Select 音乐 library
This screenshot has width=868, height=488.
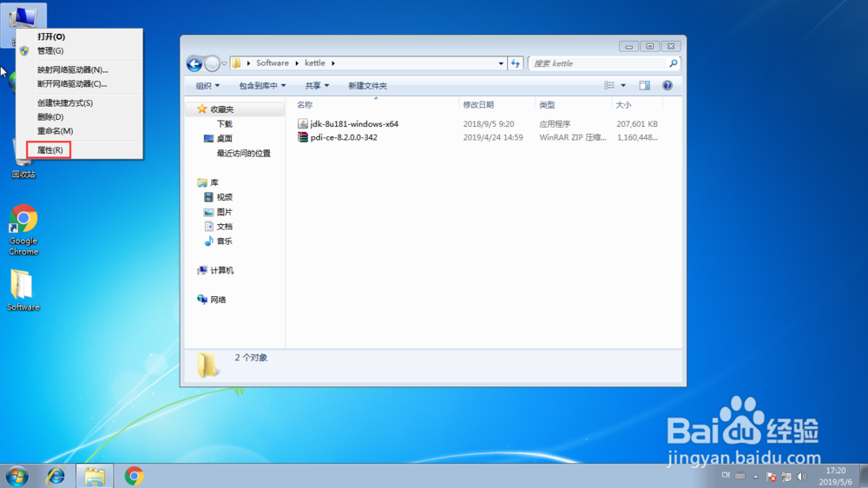click(x=224, y=241)
